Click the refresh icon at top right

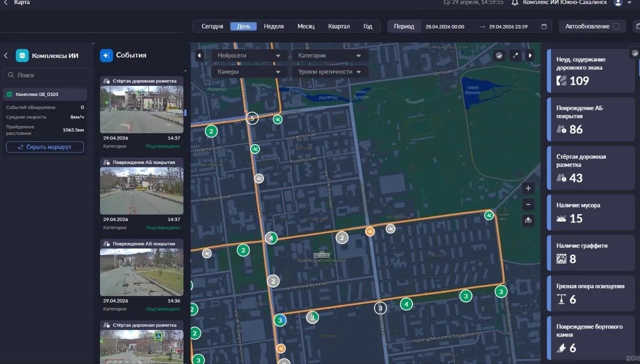pos(637,26)
